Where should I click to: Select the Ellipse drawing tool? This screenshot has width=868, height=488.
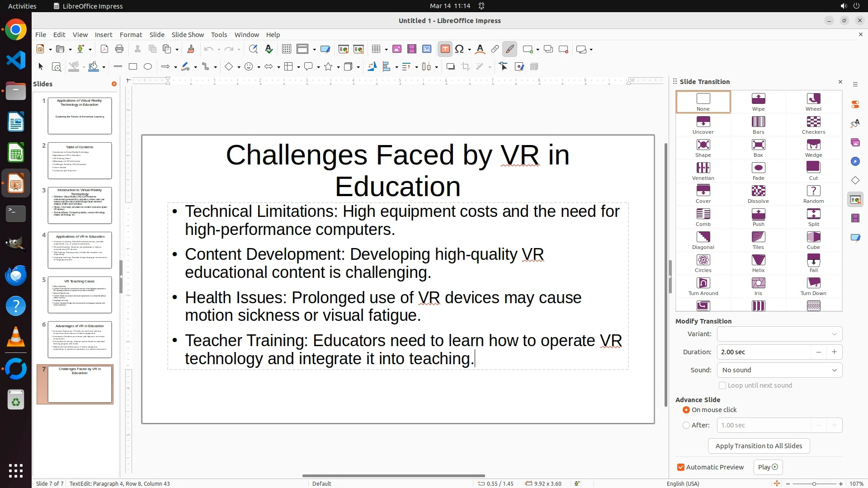[x=148, y=67]
